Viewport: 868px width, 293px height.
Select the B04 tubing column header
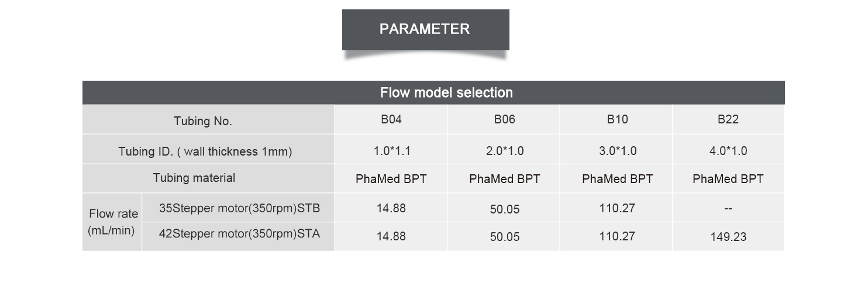pyautogui.click(x=391, y=119)
